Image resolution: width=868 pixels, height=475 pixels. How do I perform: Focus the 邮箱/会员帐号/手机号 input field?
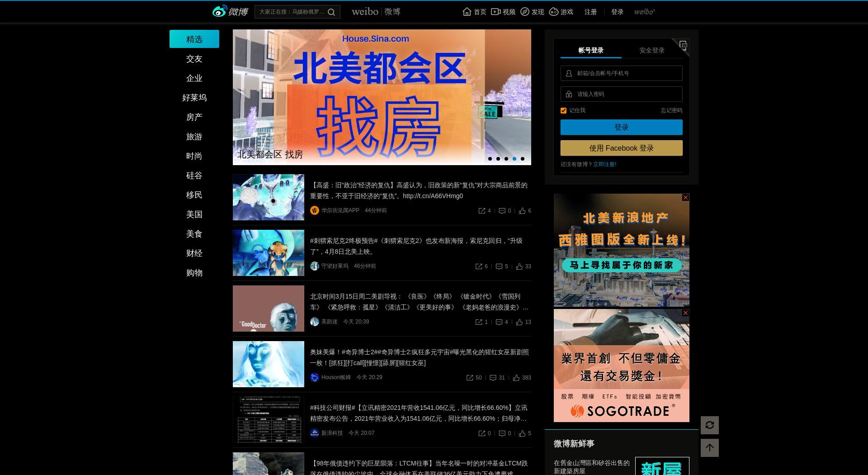pos(622,73)
